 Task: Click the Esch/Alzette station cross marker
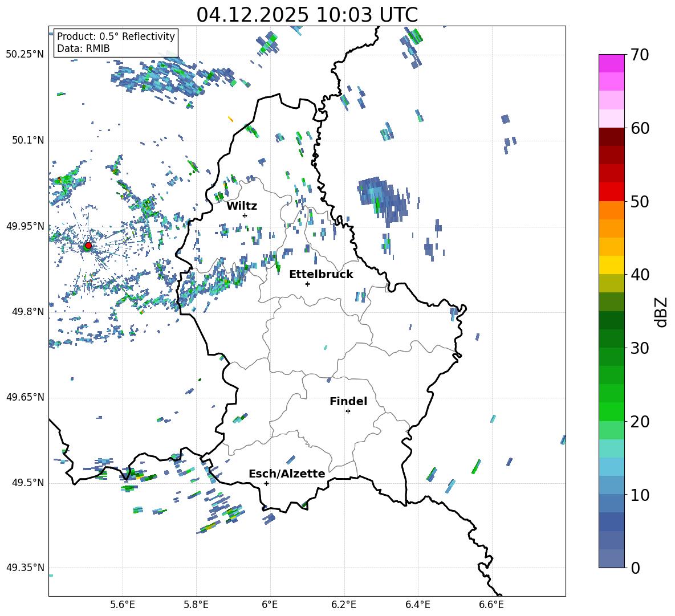pyautogui.click(x=266, y=483)
